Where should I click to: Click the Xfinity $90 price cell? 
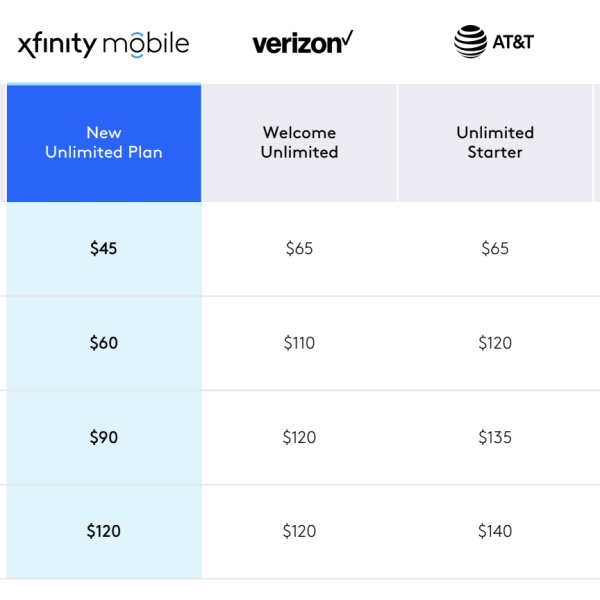(x=104, y=437)
